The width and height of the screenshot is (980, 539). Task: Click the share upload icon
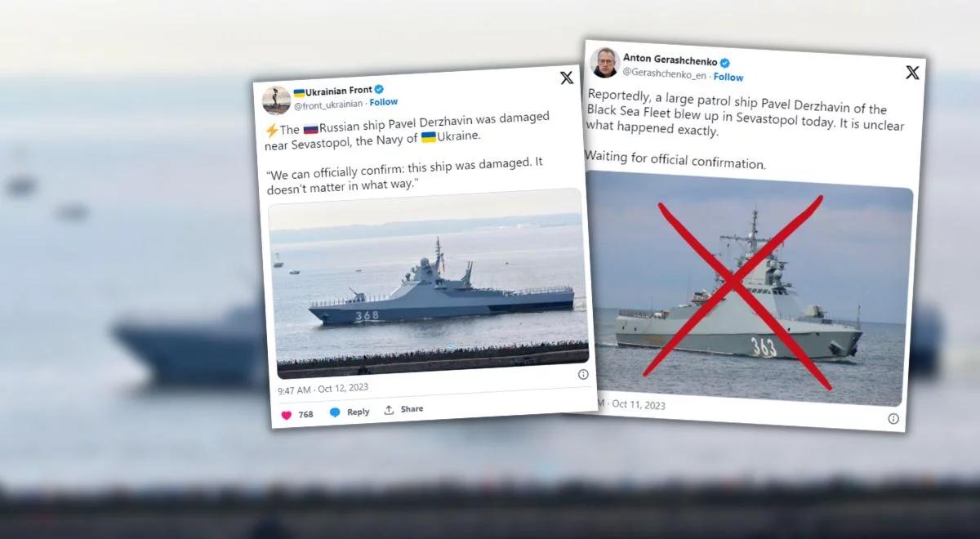[x=390, y=410]
